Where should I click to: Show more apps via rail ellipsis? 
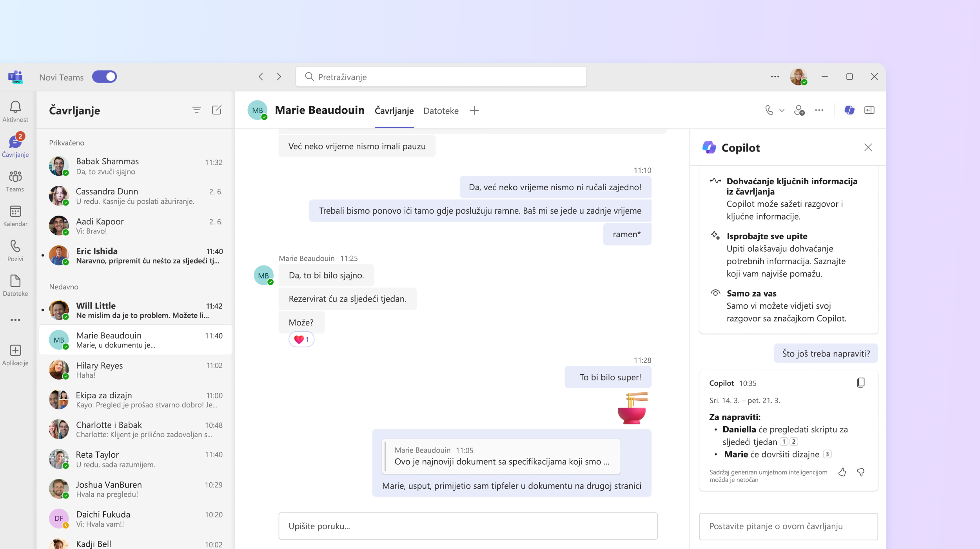click(15, 320)
